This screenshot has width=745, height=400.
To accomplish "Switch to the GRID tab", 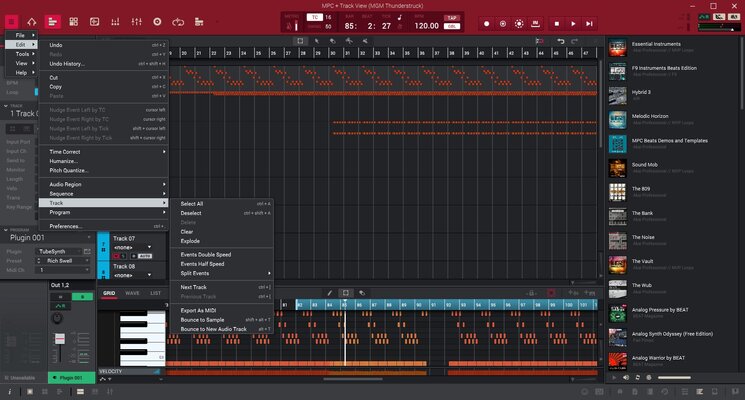I will (x=109, y=293).
